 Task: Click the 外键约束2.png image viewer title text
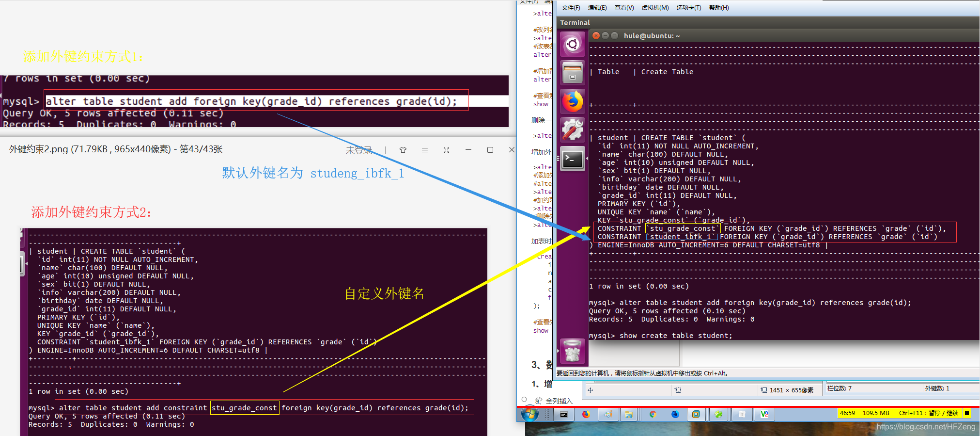115,149
